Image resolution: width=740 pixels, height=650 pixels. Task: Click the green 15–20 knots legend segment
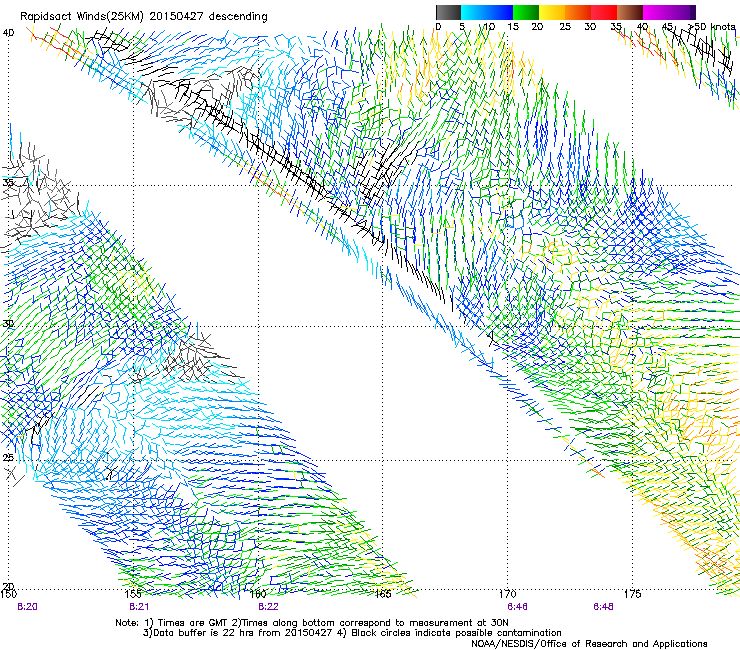coord(526,12)
